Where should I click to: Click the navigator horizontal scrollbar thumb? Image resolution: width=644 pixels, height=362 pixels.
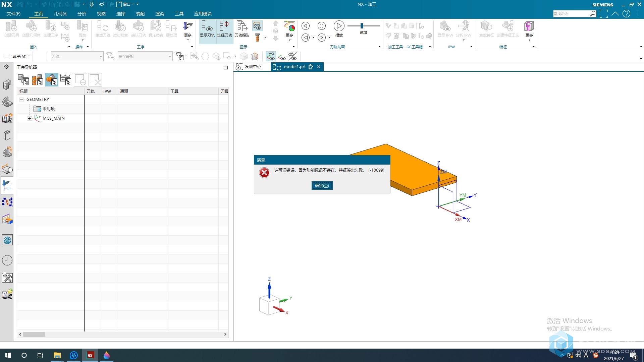(34, 334)
